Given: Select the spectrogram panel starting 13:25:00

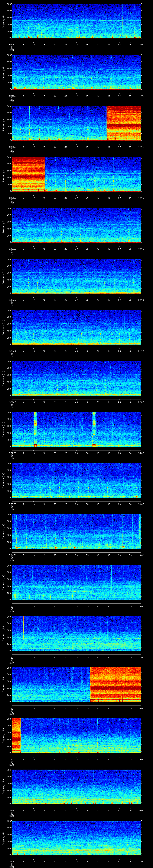Looking at the screenshot, I should click(76, 583).
